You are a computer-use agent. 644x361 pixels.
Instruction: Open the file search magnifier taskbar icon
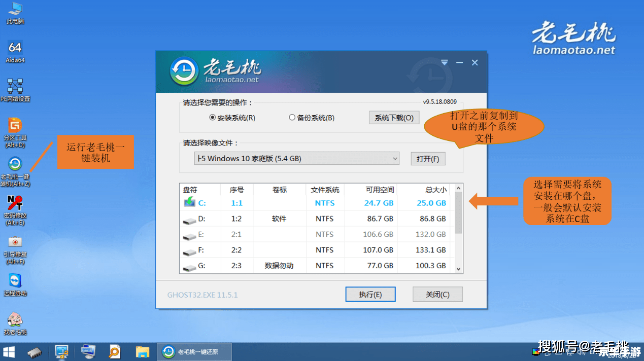pos(115,351)
